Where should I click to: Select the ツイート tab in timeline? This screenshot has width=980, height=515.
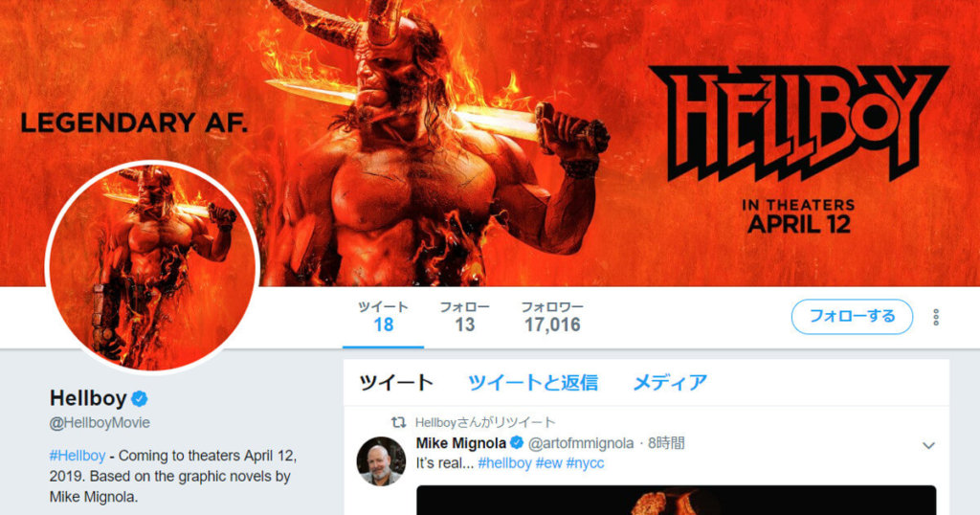pyautogui.click(x=396, y=383)
